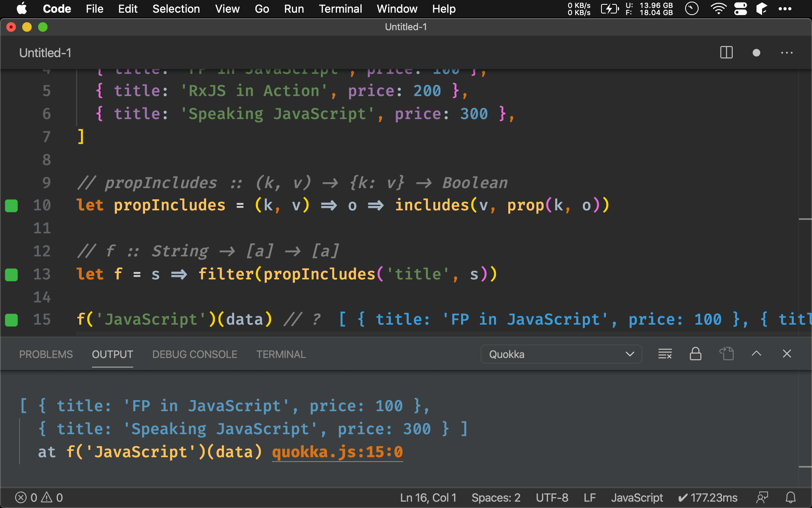Viewport: 812px width, 508px height.
Task: Click 'Speaking JavaScript' string in editor
Action: tap(277, 114)
